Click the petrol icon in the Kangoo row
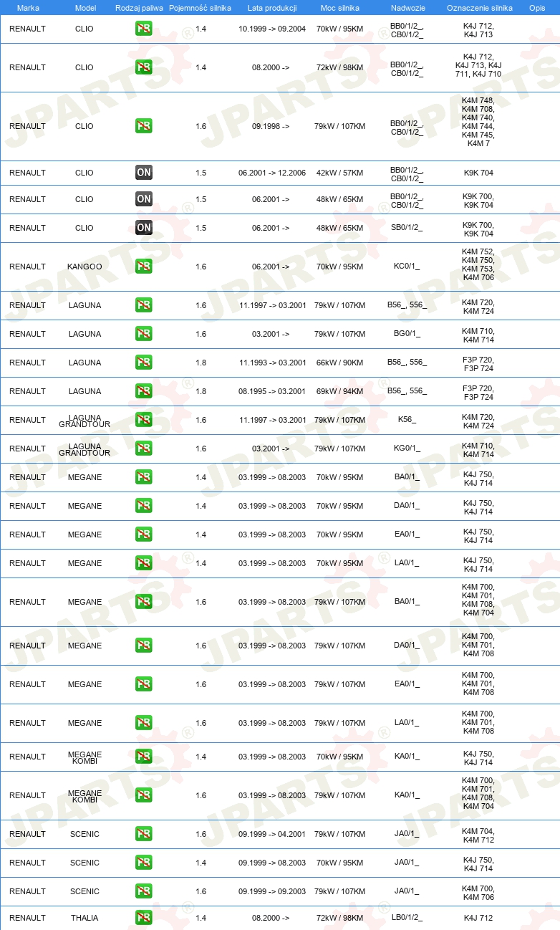The width and height of the screenshot is (560, 930). pyautogui.click(x=144, y=267)
